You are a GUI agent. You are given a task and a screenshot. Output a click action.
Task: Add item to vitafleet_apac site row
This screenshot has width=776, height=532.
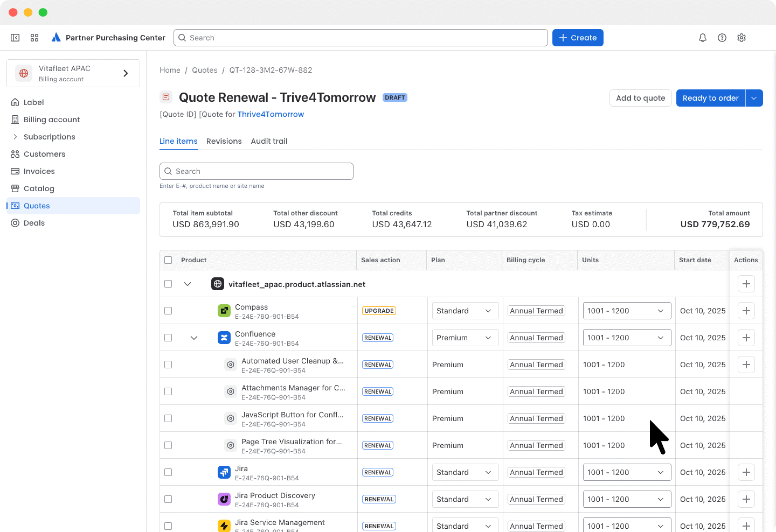tap(746, 284)
